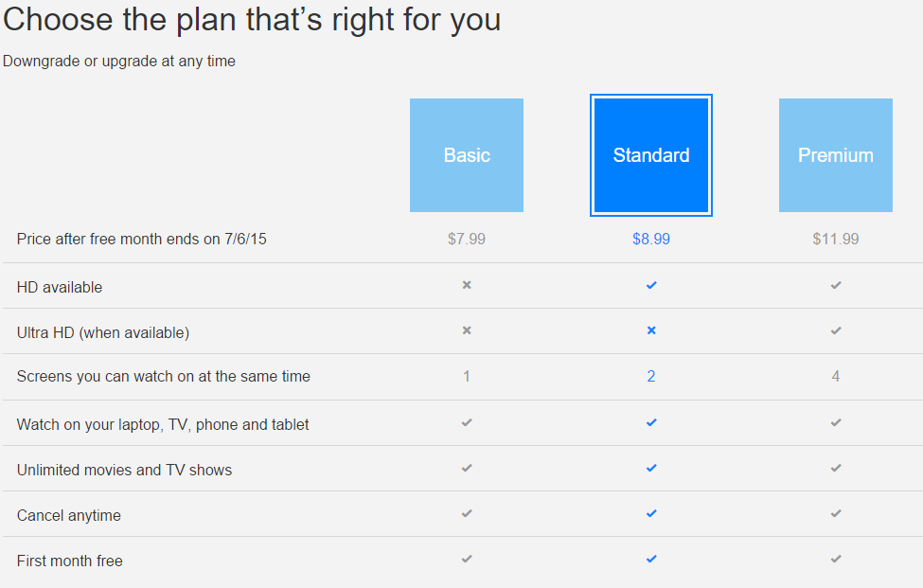This screenshot has height=588, width=923.
Task: Click the HD available X icon under Basic
Action: [467, 285]
